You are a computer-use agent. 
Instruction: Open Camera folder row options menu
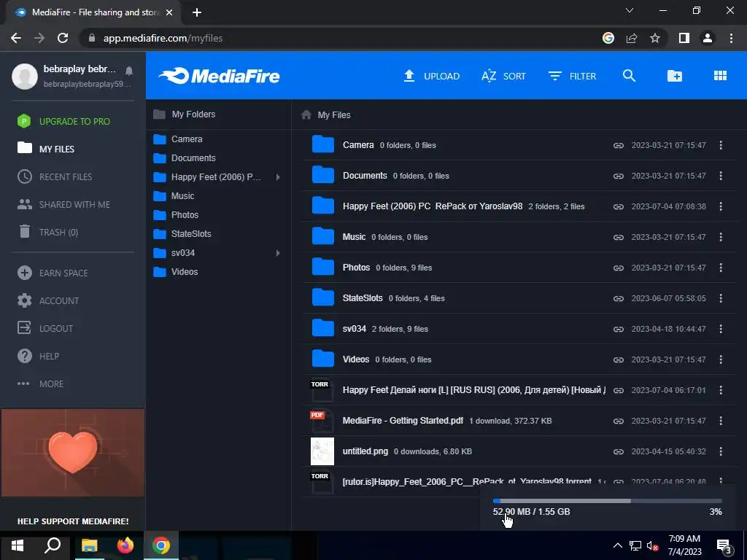pyautogui.click(x=721, y=145)
